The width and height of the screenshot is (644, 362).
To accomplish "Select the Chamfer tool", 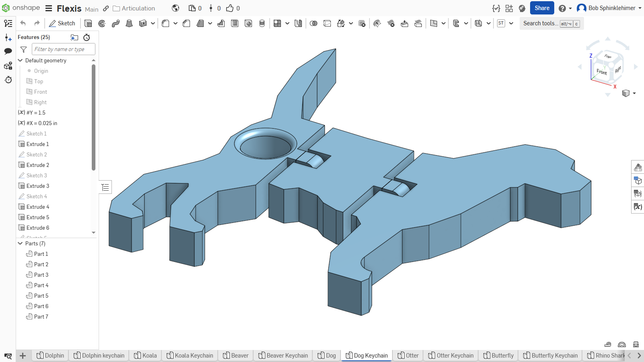I will pyautogui.click(x=186, y=23).
